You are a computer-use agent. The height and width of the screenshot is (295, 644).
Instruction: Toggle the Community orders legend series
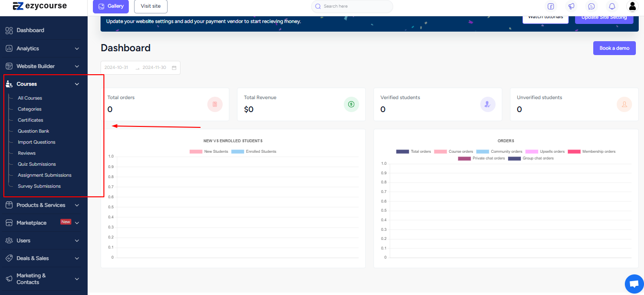coord(499,151)
